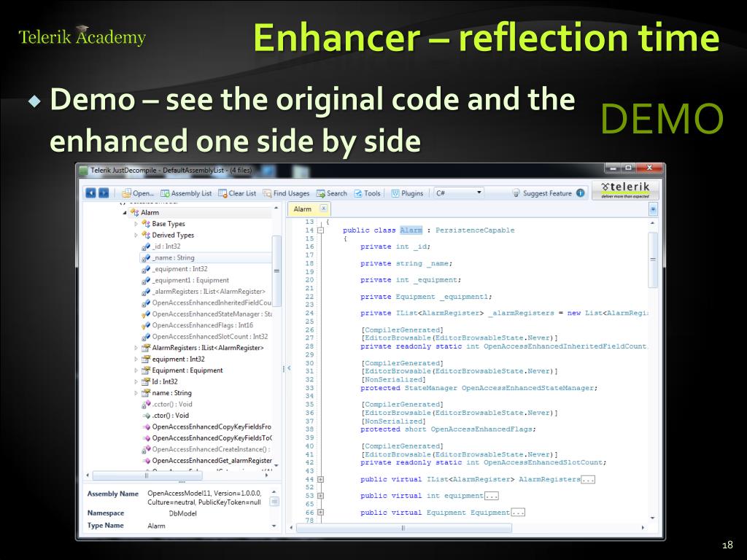Click the OpenAccessEnhancedCopyKeyFieldsFro method icon
This screenshot has width=747, height=560.
coord(146,427)
